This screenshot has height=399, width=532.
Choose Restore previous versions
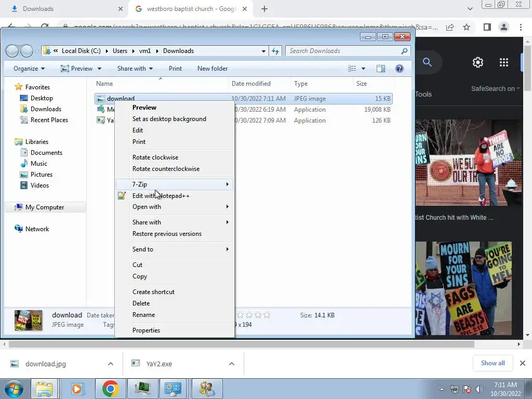(x=175, y=234)
